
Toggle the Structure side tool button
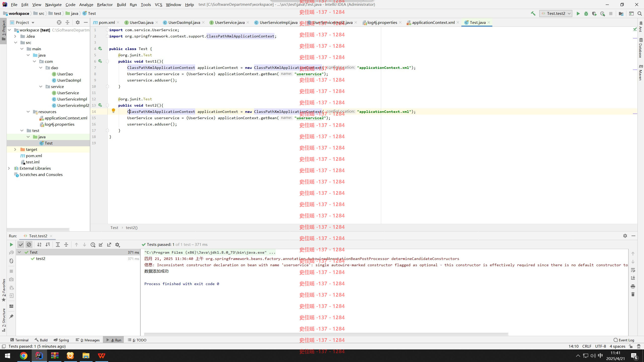pyautogui.click(x=4, y=320)
